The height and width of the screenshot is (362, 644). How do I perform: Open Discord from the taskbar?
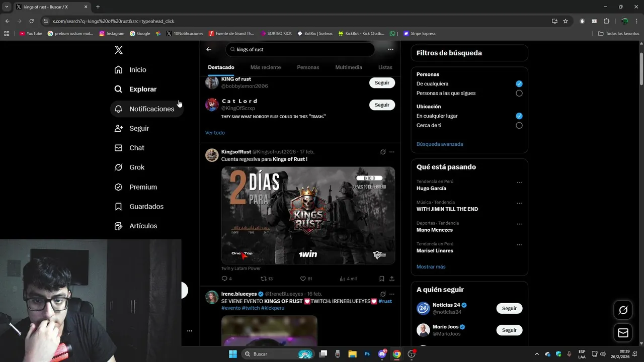click(382, 354)
